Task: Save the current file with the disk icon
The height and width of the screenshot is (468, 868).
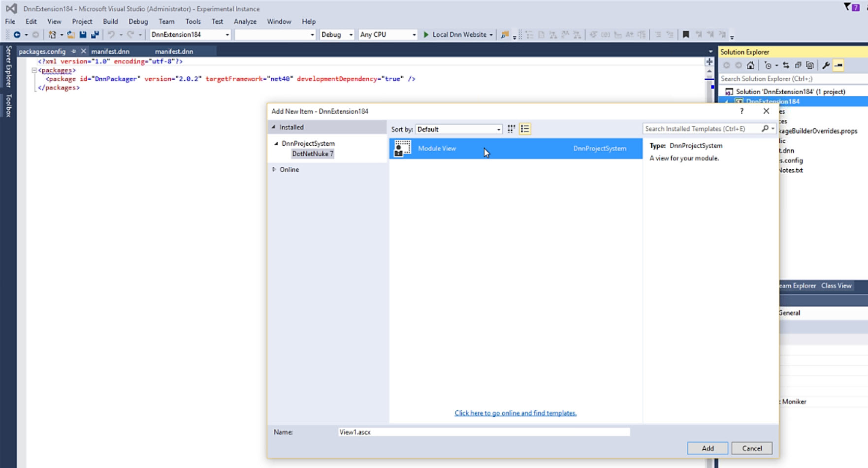Action: [x=83, y=34]
